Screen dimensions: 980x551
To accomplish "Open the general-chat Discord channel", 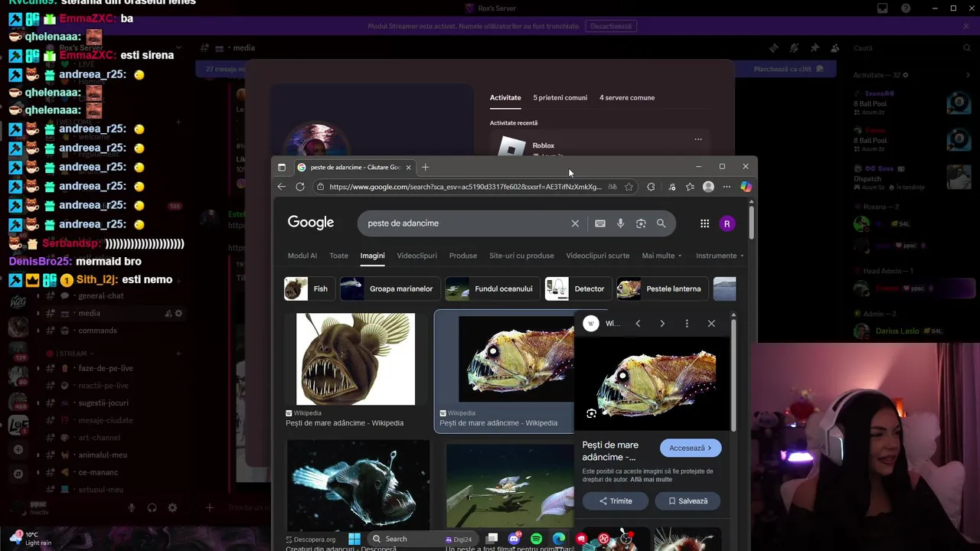I will (100, 296).
